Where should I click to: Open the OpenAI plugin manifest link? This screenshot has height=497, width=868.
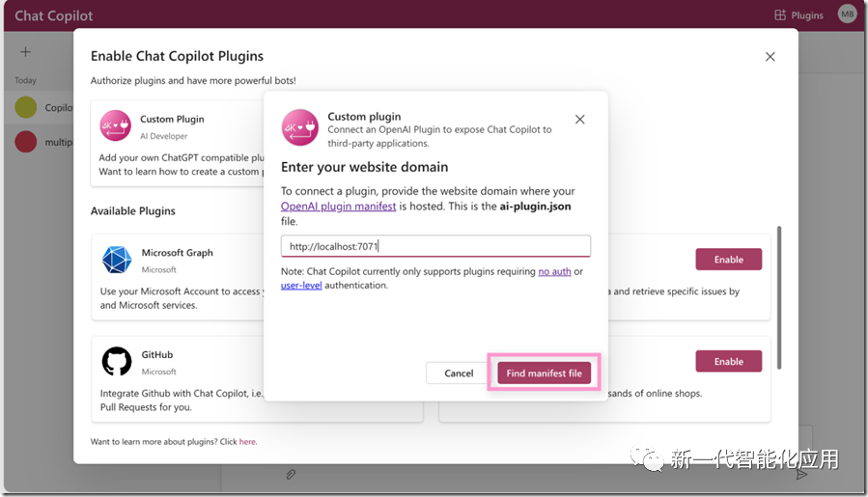[338, 206]
